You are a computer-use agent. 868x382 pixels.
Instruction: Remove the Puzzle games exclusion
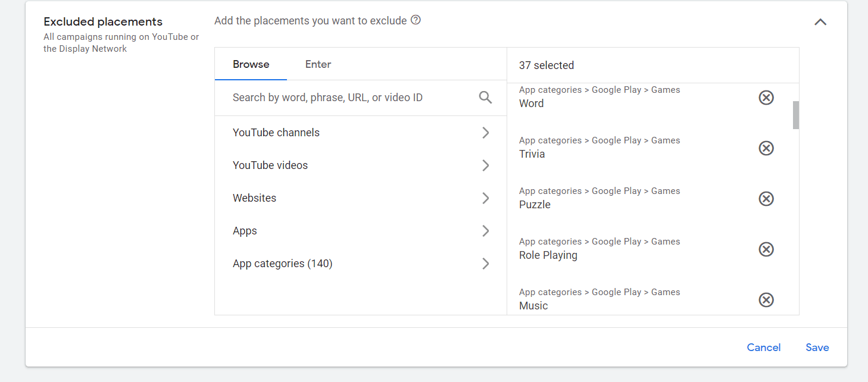click(766, 198)
